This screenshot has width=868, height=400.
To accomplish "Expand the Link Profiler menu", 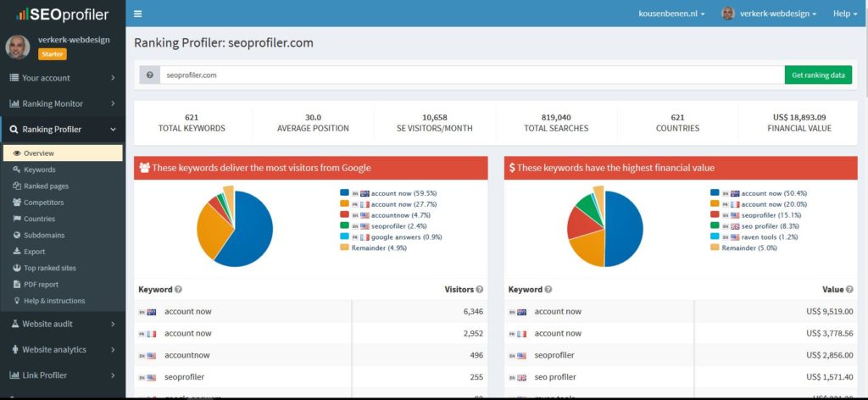I will 63,375.
